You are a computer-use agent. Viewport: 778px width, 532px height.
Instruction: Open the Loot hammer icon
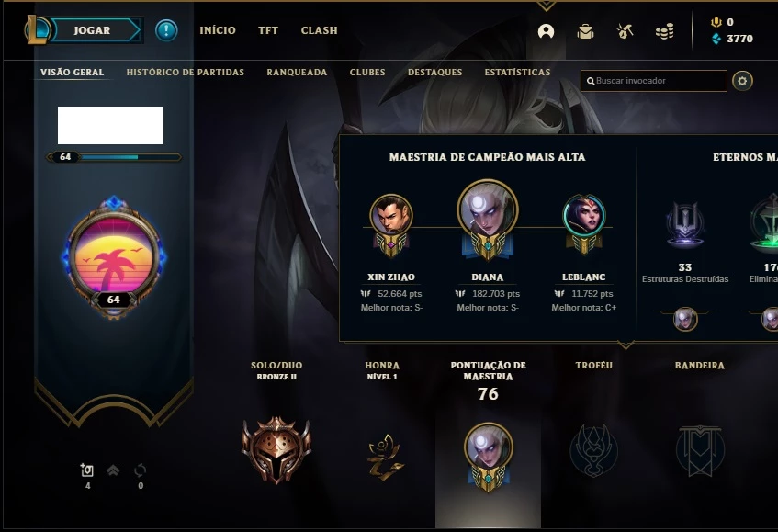click(x=625, y=31)
